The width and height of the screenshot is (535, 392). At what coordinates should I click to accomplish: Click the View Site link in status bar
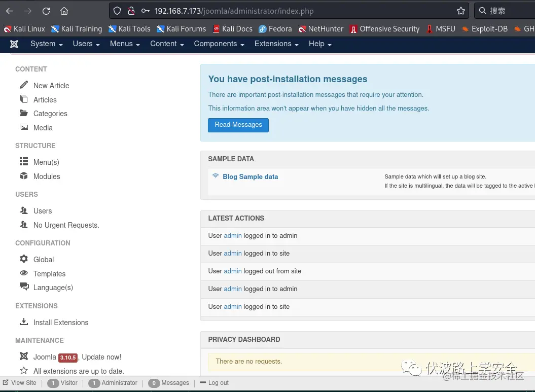coord(19,383)
